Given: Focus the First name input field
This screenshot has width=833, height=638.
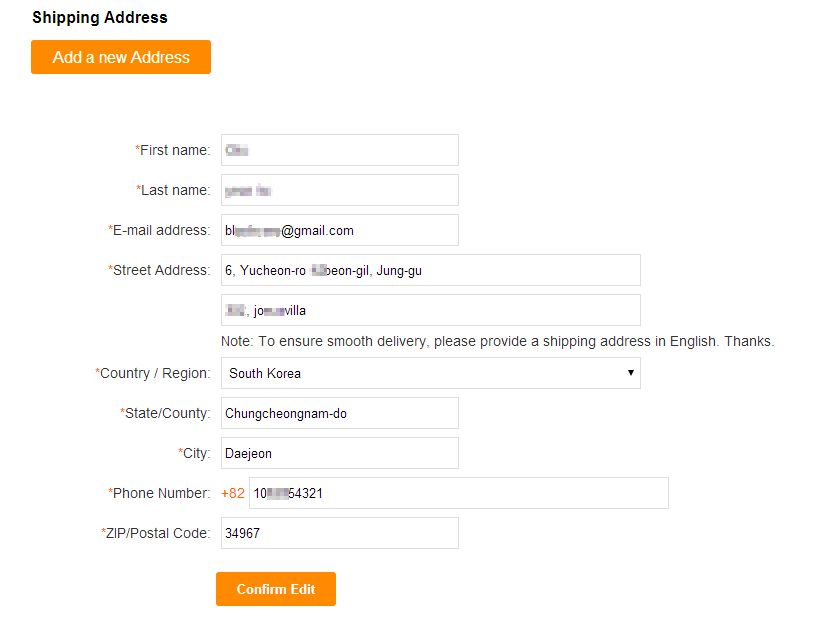Looking at the screenshot, I should [339, 150].
